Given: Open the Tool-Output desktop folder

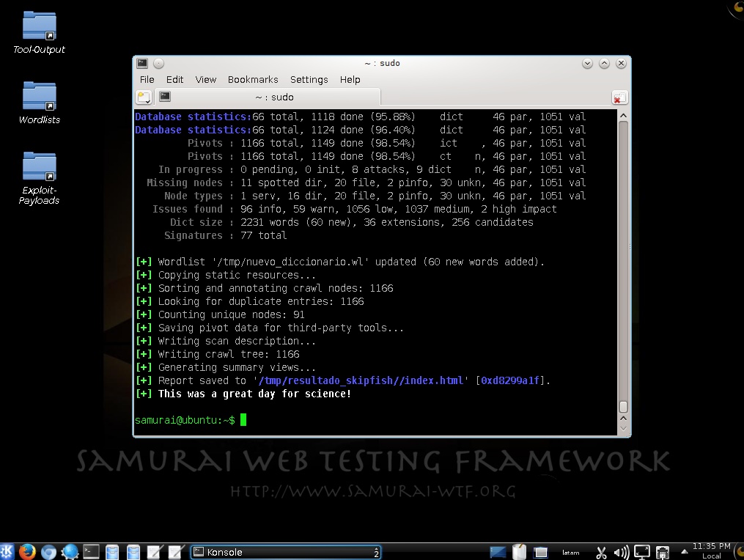Looking at the screenshot, I should [39, 33].
